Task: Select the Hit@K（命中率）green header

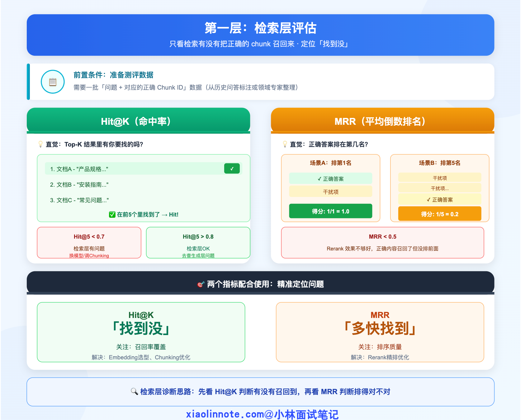Action: [x=138, y=121]
